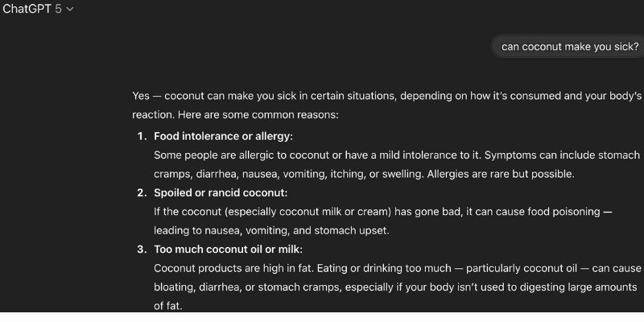Image resolution: width=644 pixels, height=322 pixels.
Task: Click the number 2 list marker
Action: click(141, 192)
